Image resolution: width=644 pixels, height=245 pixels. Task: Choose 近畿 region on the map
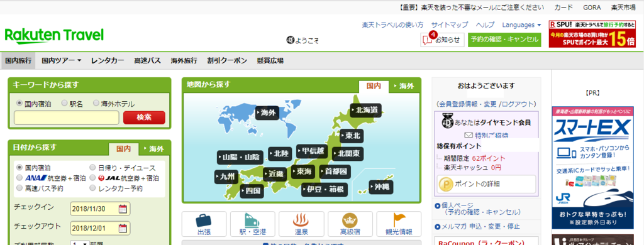point(275,174)
